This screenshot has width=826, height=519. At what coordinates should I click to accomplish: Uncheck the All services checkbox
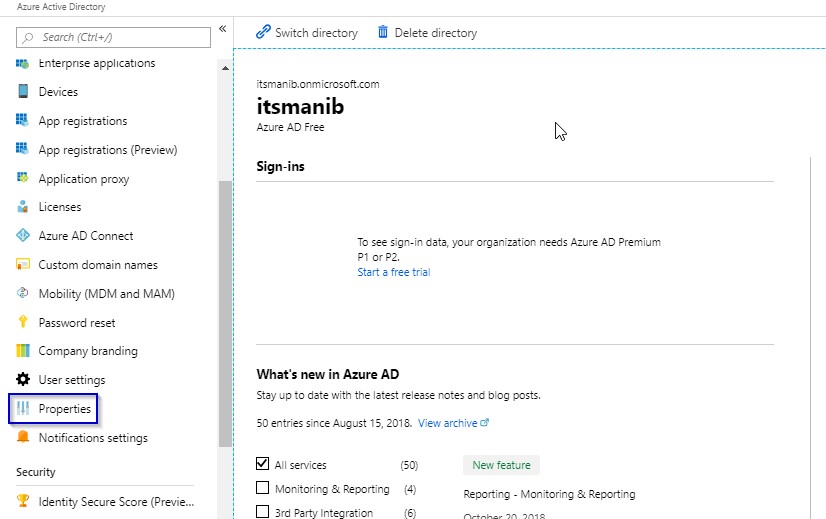[x=262, y=463]
